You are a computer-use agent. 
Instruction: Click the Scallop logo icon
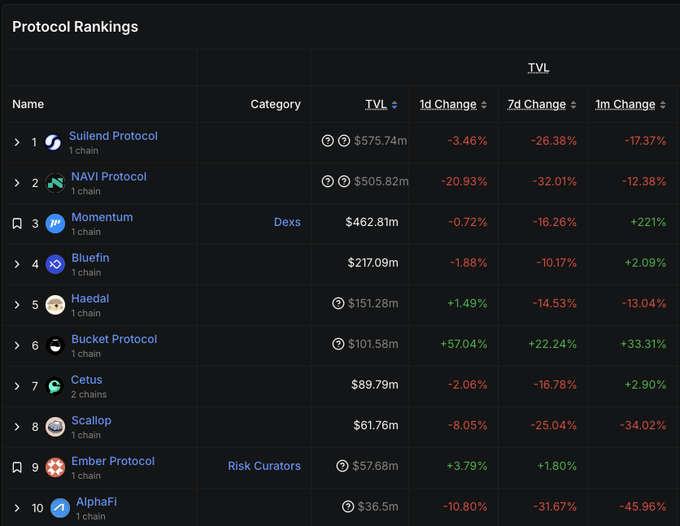(x=55, y=427)
